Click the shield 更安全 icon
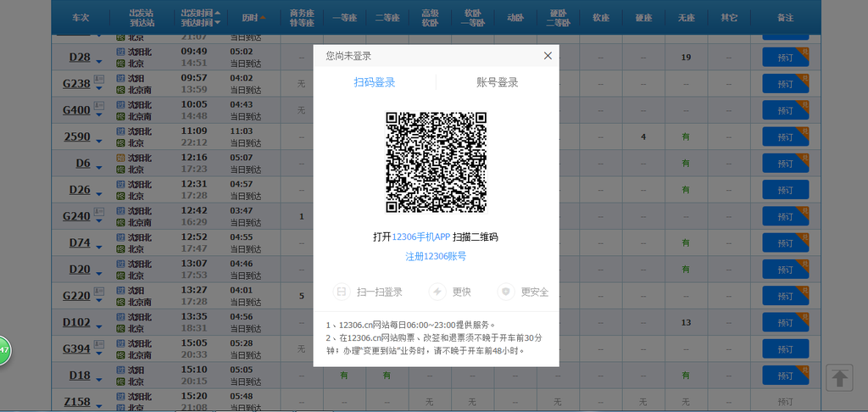The image size is (868, 412). 506,292
